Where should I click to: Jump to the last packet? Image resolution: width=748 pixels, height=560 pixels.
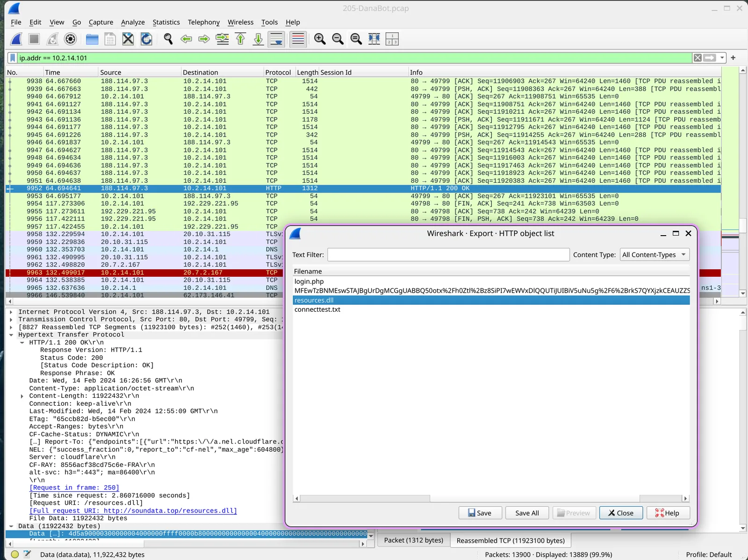(258, 39)
